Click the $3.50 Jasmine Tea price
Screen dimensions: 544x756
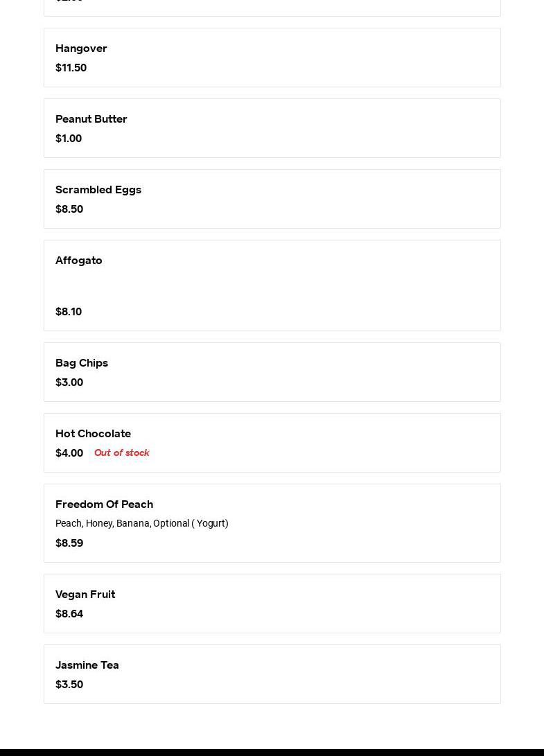[x=69, y=685]
